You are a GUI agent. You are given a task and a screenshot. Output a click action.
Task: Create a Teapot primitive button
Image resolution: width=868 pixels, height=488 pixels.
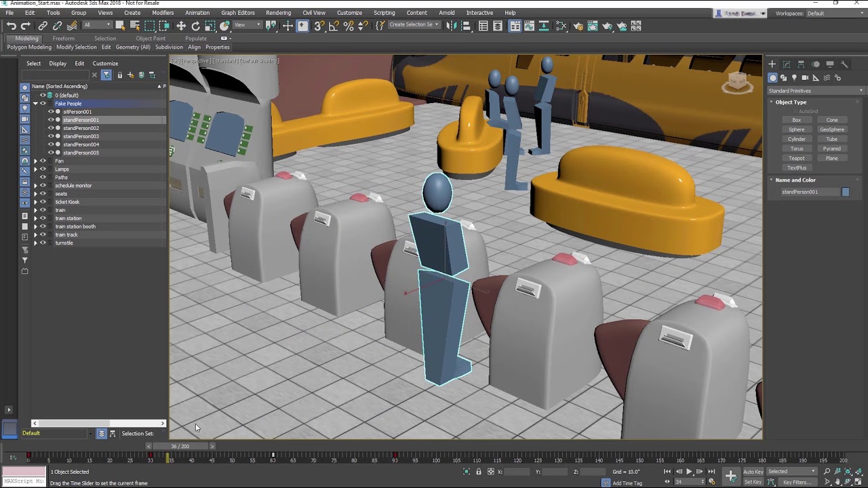point(797,159)
